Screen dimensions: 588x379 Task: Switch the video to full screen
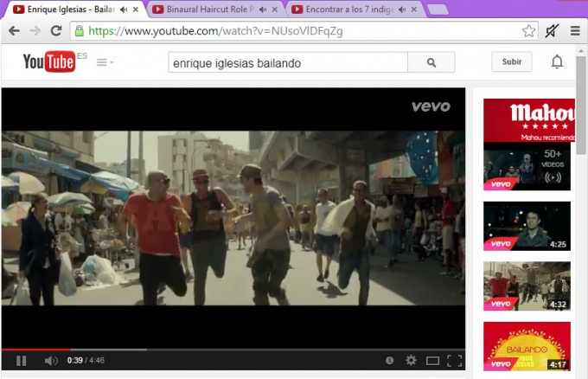pos(455,361)
